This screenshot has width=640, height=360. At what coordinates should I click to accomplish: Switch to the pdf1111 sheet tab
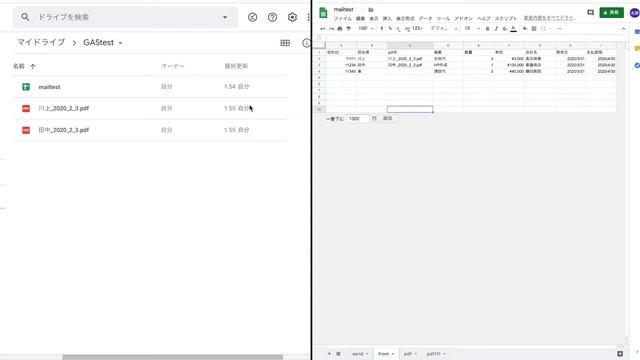433,354
